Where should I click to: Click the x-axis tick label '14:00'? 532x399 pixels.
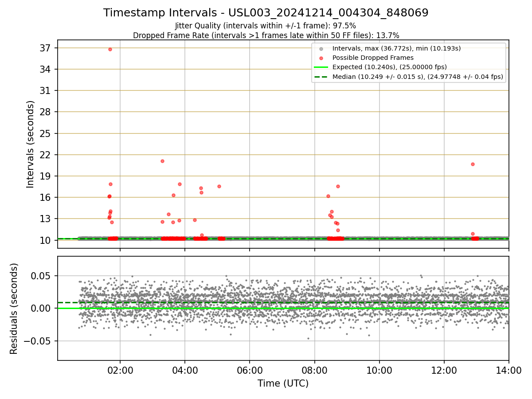point(509,371)
